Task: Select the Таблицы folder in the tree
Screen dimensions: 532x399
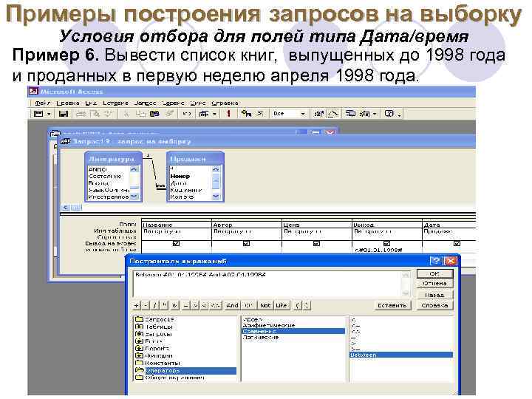Action: click(154, 327)
